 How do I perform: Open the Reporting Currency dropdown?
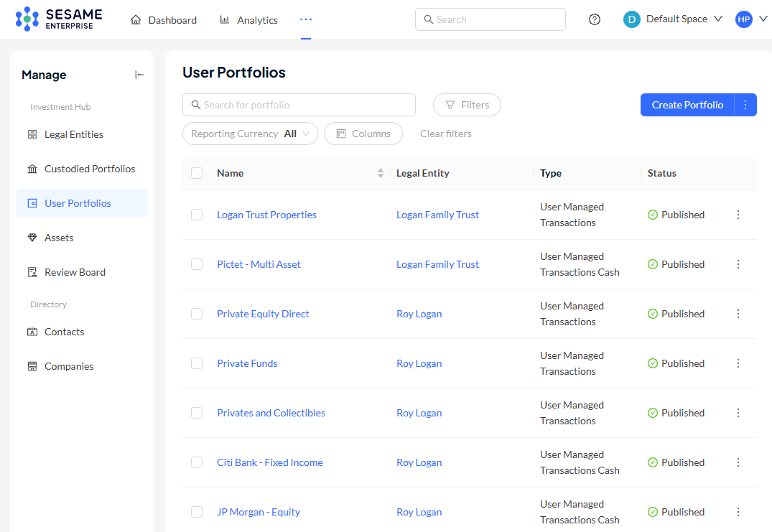pyautogui.click(x=250, y=134)
